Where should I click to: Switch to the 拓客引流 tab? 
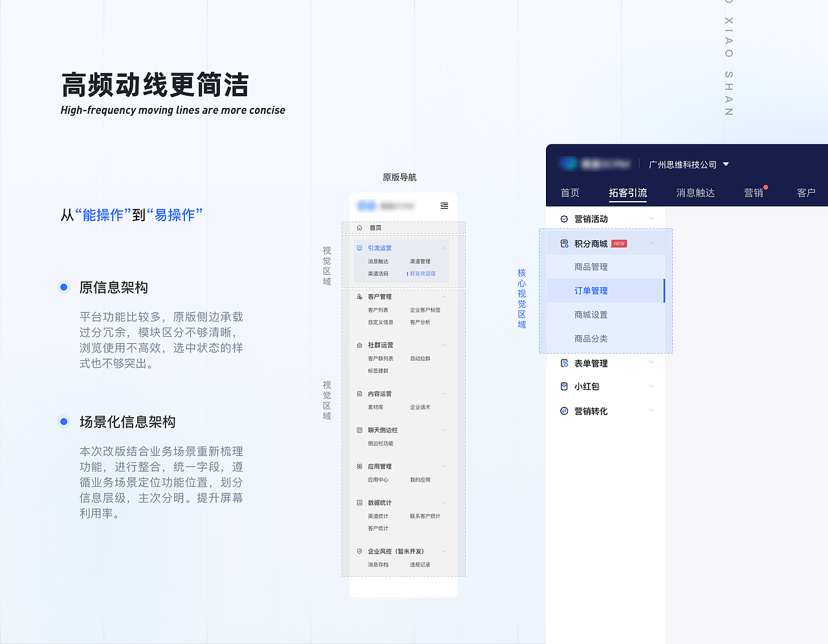tap(627, 193)
